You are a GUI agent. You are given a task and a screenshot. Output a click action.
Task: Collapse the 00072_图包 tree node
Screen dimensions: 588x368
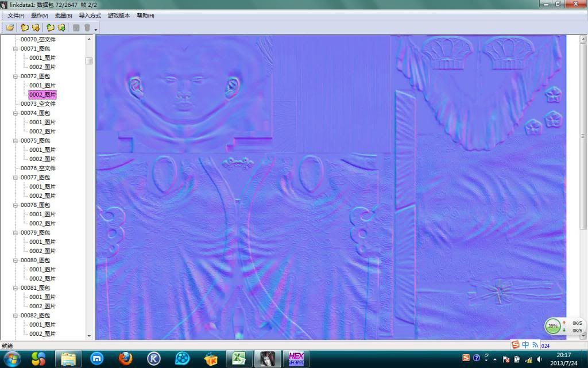pyautogui.click(x=16, y=76)
